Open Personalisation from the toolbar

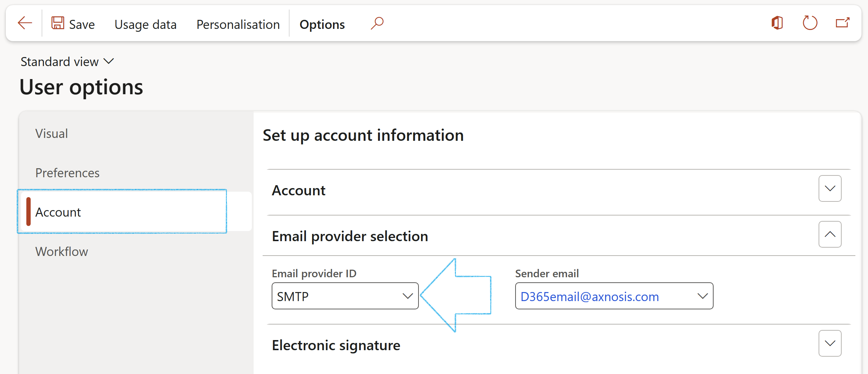238,25
